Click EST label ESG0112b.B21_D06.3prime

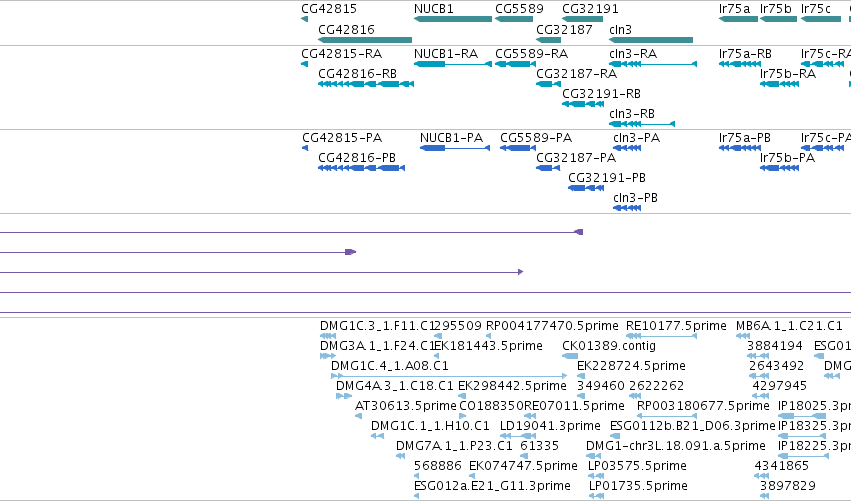[x=693, y=426]
